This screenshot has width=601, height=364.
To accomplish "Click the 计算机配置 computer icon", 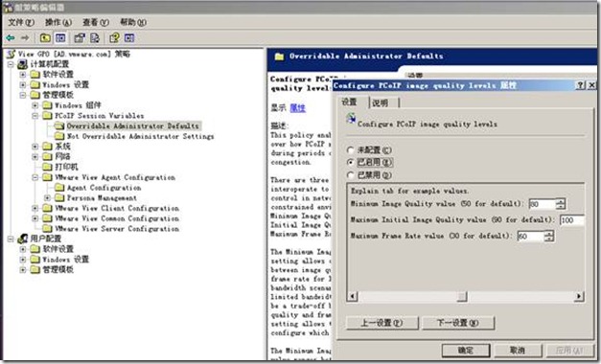I will (x=23, y=64).
